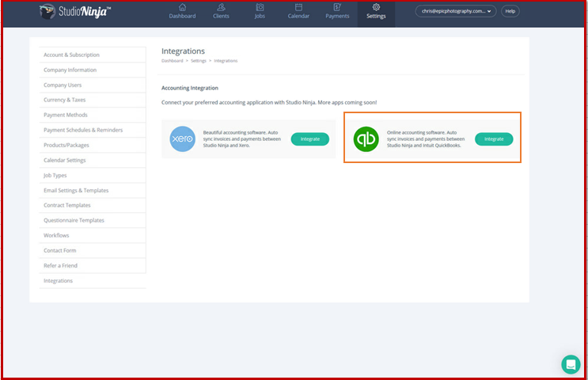Go to the Clients section
Image resolution: width=588 pixels, height=380 pixels.
point(221,11)
